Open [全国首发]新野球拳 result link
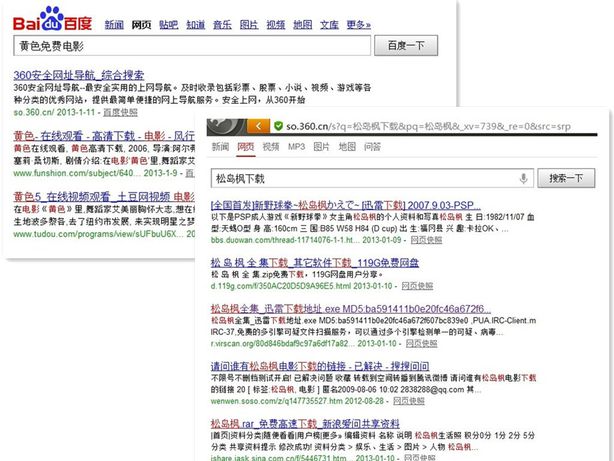Image resolution: width=614 pixels, height=461 pixels. coord(346,205)
